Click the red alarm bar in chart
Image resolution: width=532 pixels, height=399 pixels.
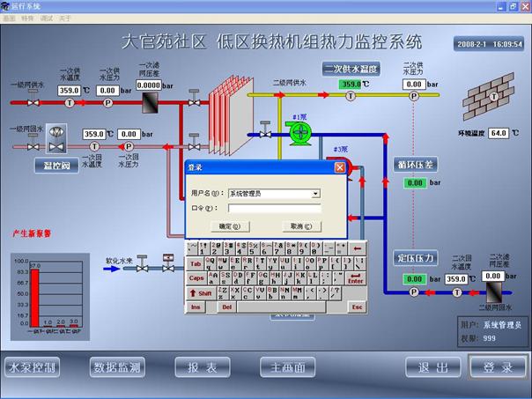[x=35, y=298]
